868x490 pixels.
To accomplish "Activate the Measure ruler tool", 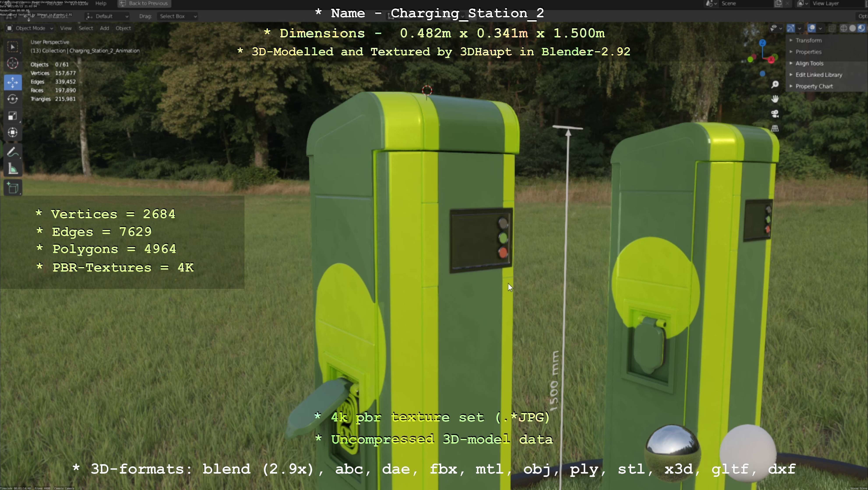I will [13, 168].
